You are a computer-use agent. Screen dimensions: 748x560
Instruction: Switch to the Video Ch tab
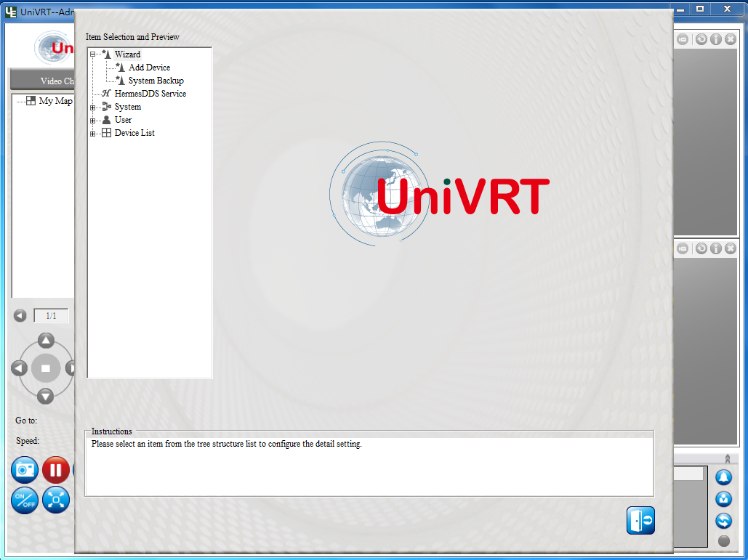42,81
